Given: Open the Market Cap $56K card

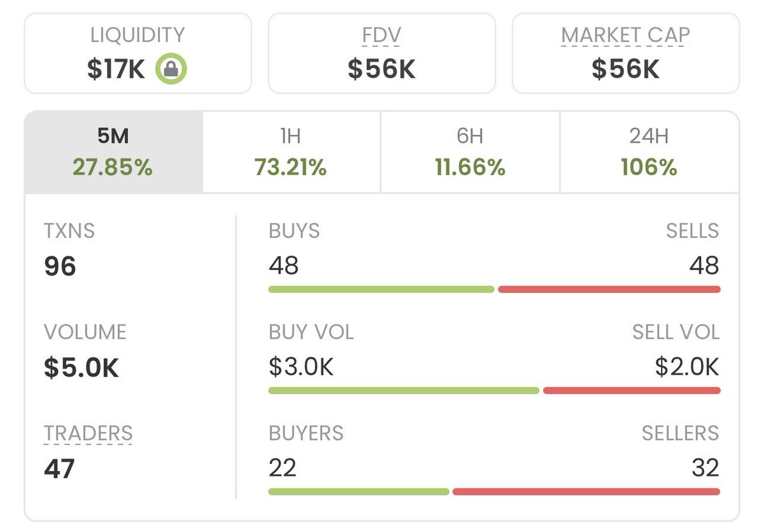Looking at the screenshot, I should (626, 53).
